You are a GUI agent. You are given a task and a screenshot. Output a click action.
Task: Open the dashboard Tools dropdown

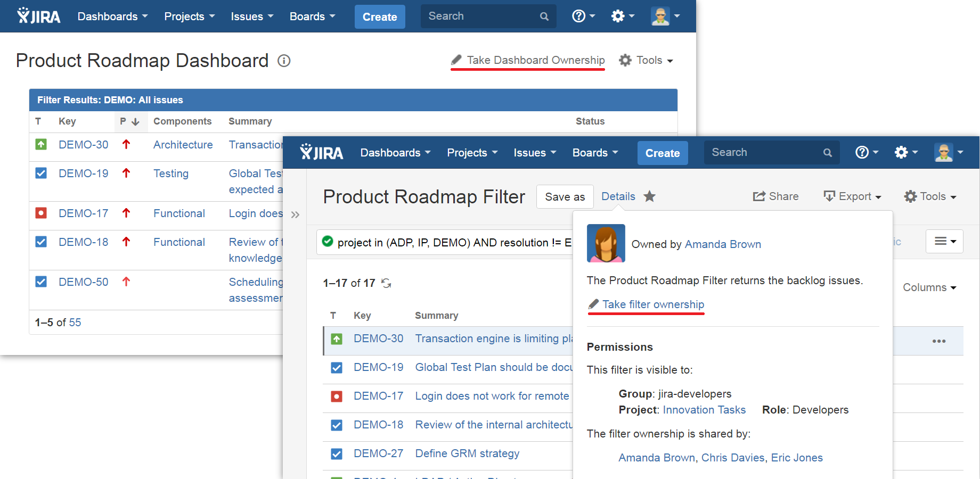tap(646, 60)
